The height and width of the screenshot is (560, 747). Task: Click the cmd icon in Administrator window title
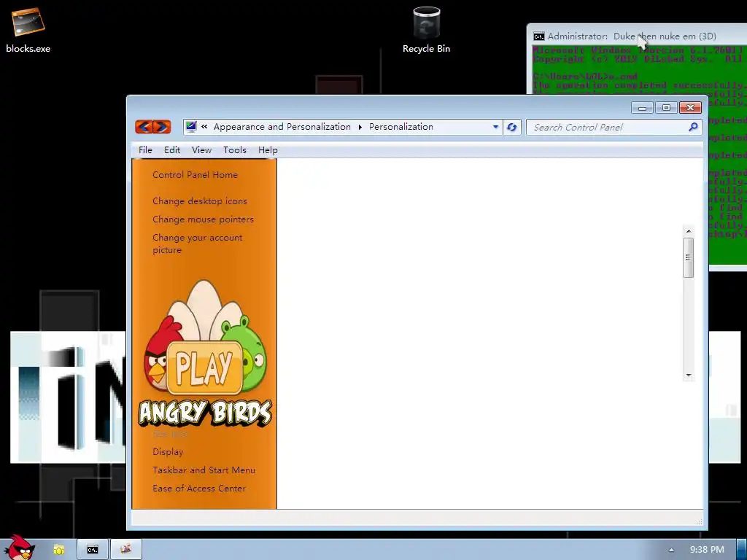coord(539,36)
